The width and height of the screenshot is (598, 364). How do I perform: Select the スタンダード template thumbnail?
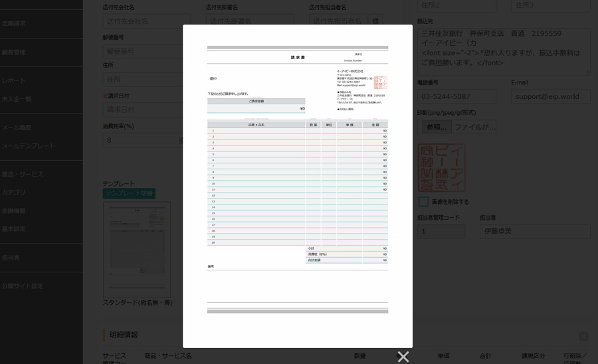[136, 249]
